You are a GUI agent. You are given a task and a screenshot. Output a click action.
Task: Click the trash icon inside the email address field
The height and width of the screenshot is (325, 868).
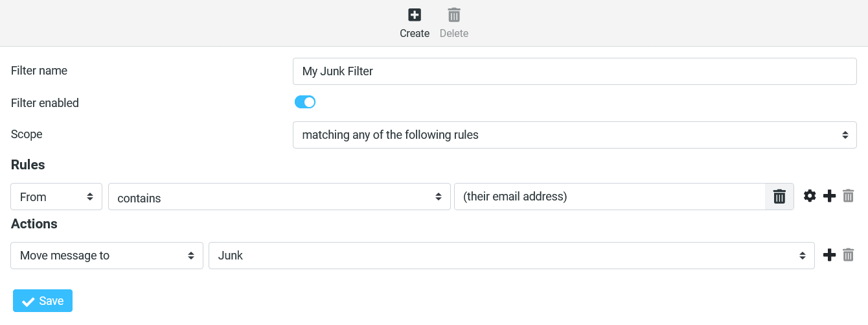click(x=779, y=197)
